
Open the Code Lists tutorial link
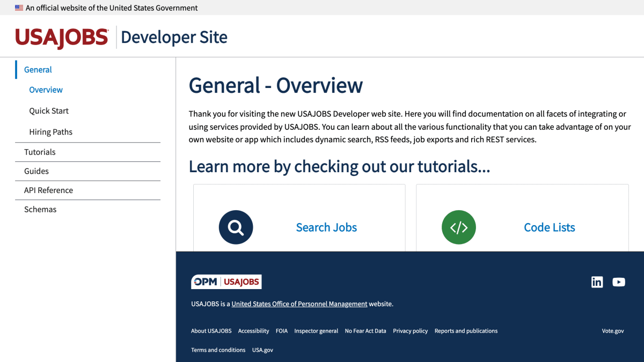click(x=550, y=227)
